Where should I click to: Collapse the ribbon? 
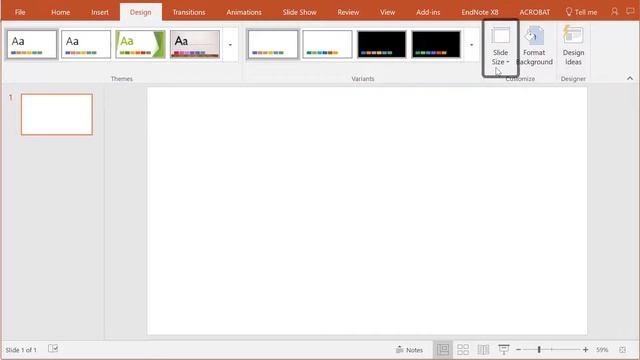(x=630, y=78)
